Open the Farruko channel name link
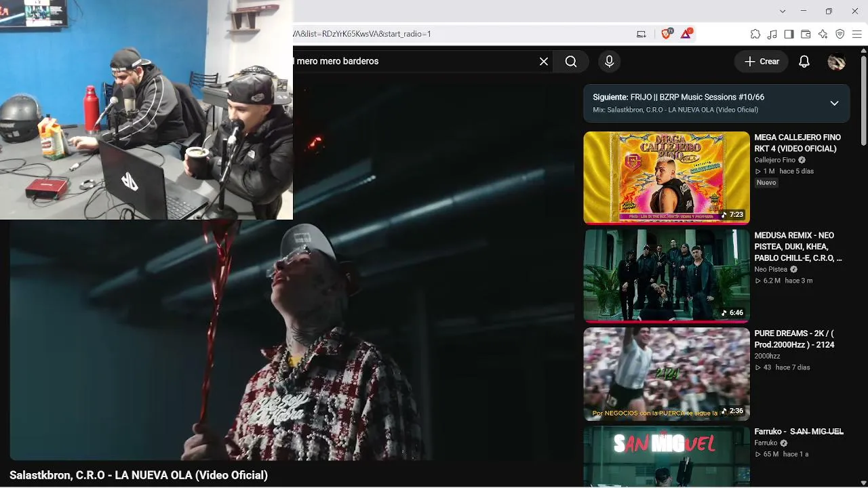 coord(766,443)
